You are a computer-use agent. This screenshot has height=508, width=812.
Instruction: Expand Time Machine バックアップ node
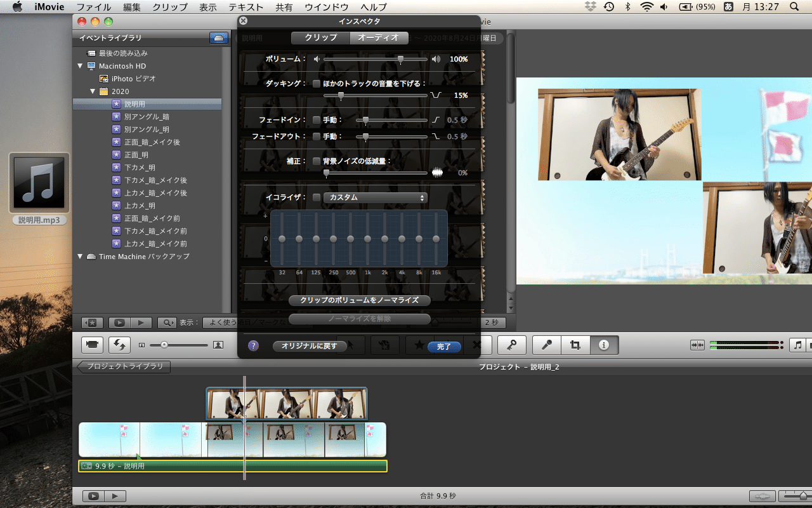coord(80,257)
